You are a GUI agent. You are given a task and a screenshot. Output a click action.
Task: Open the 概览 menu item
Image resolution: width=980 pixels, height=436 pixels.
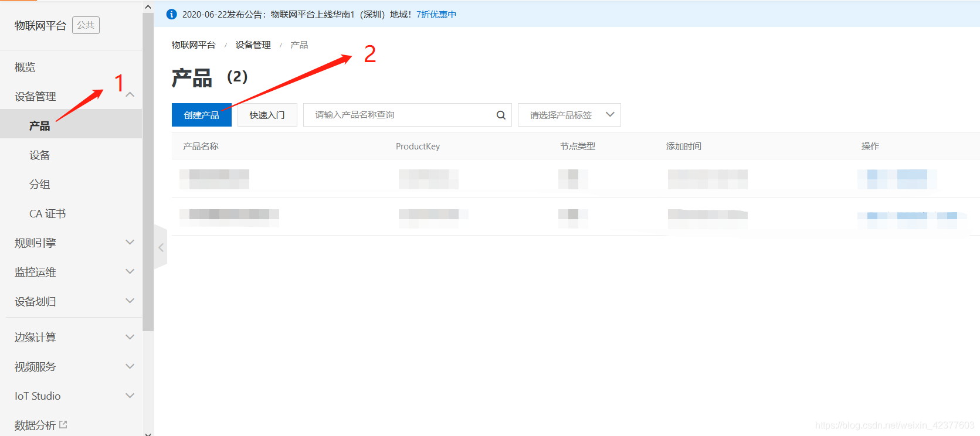pyautogui.click(x=25, y=67)
